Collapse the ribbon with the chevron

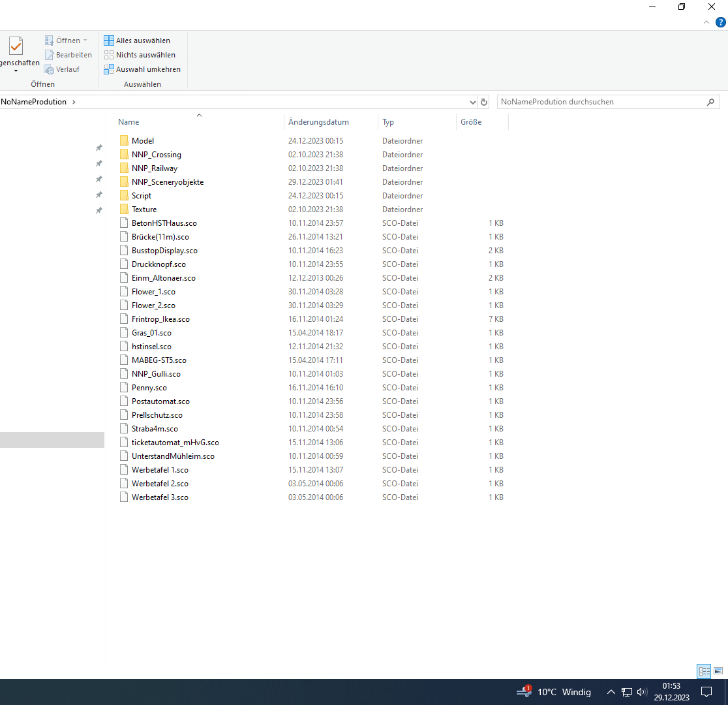(x=706, y=22)
